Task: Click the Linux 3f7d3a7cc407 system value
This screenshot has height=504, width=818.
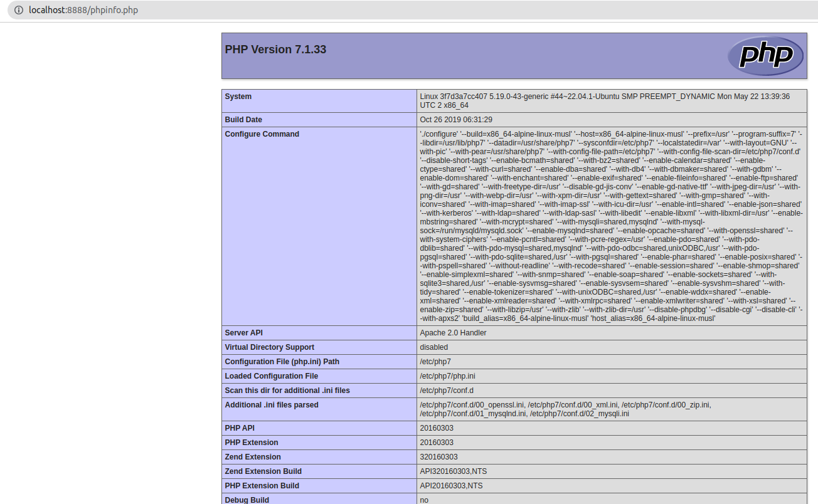Action: coord(605,101)
